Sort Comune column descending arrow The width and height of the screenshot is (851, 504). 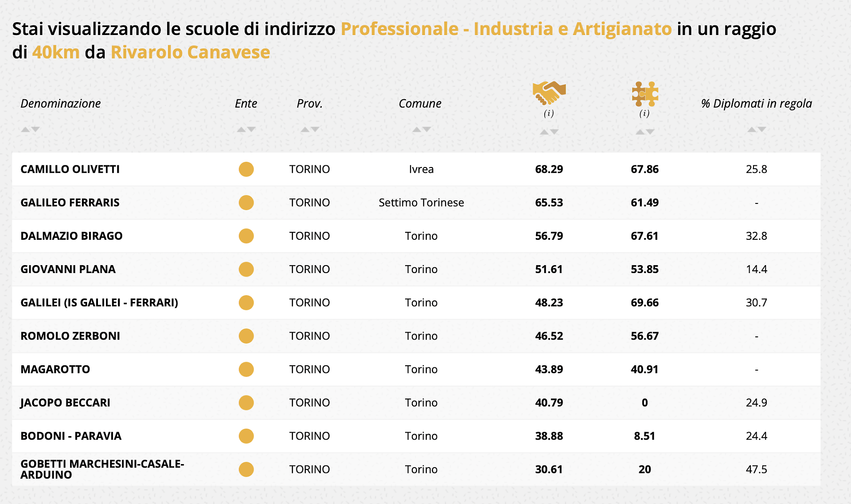(x=427, y=129)
